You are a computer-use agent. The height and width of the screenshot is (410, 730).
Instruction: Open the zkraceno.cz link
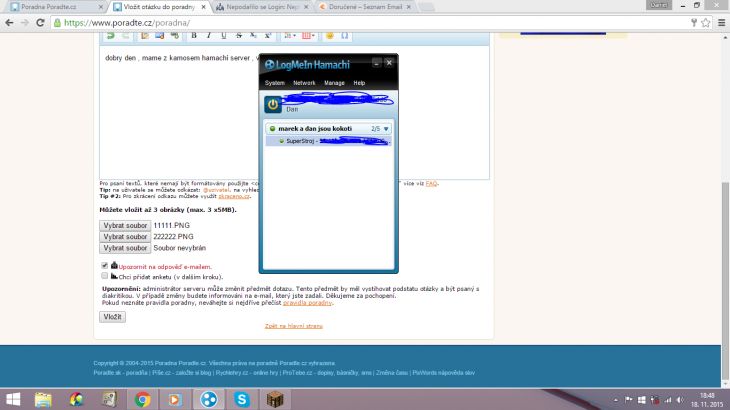coord(234,196)
